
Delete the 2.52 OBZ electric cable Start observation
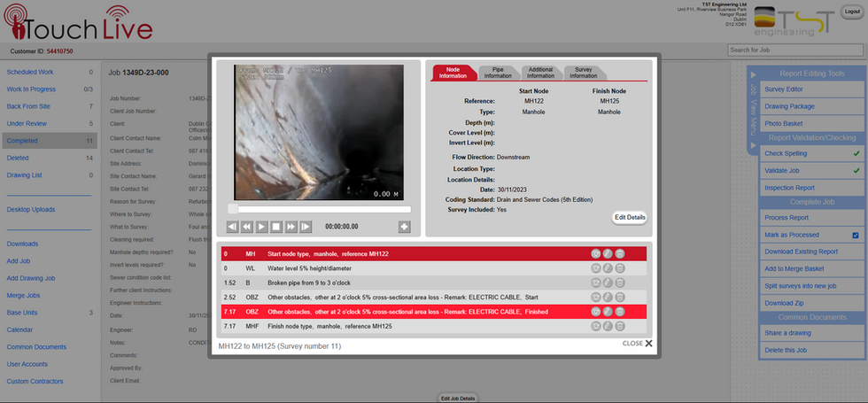point(620,298)
